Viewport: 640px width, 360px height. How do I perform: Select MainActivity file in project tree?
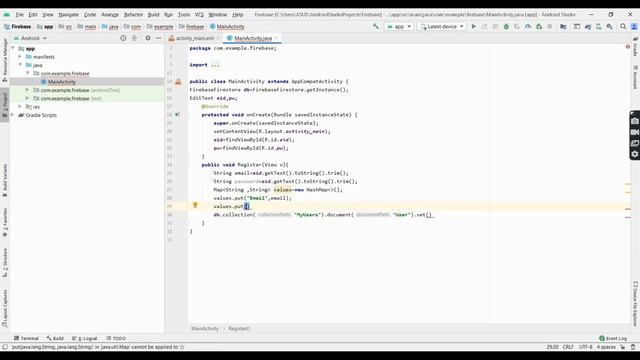pos(62,82)
